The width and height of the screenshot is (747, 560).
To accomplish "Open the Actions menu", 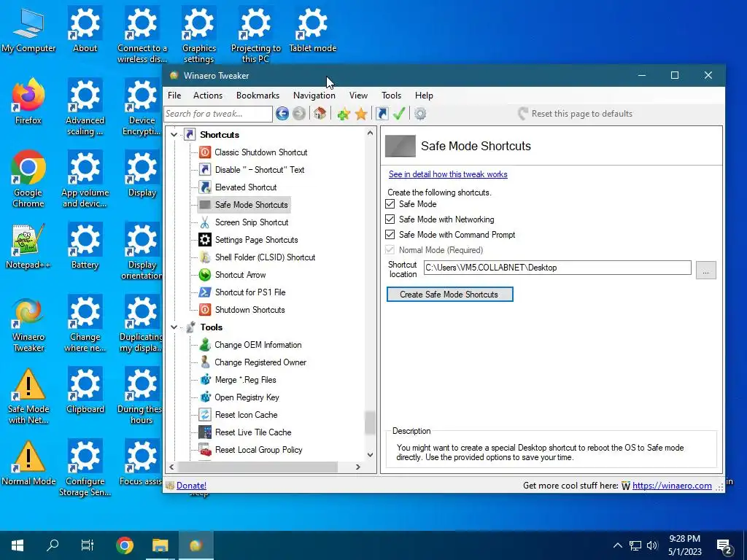I will click(x=208, y=96).
